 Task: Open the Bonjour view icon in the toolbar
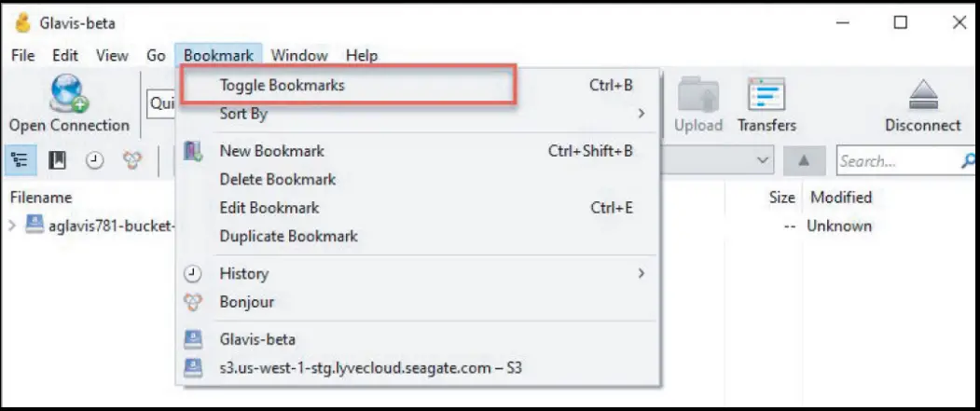(132, 161)
